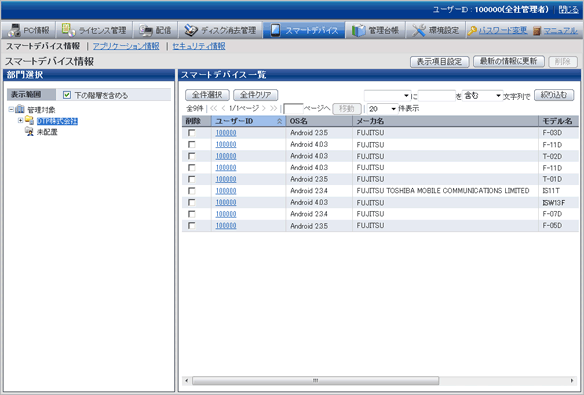Click the ライセンス管理 icon
Viewport: 584px width, 395px height.
click(69, 30)
